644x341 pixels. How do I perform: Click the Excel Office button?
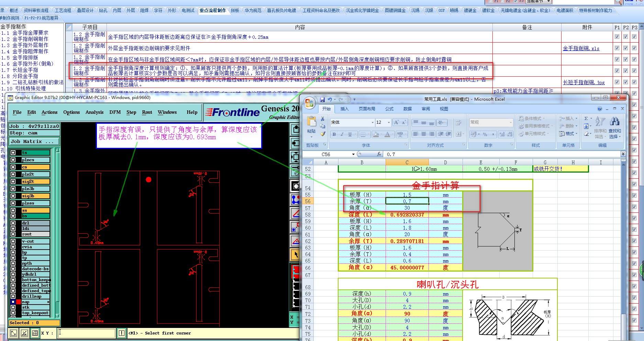309,102
